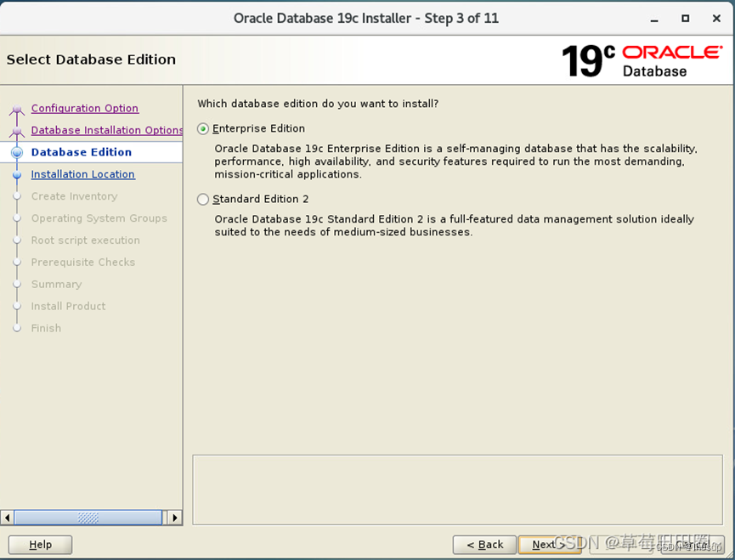This screenshot has width=735, height=560.
Task: Click the Operating System Groups step text
Action: (x=99, y=218)
